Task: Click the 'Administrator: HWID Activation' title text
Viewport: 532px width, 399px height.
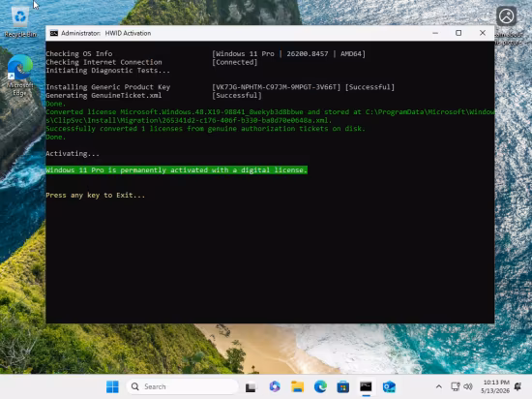Action: click(x=105, y=33)
